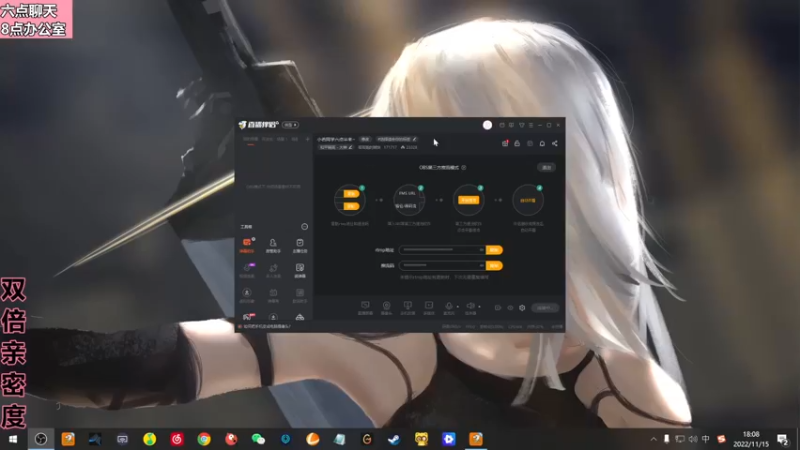
Task: Click the shield-shaped icon in title bar
Action: click(521, 125)
